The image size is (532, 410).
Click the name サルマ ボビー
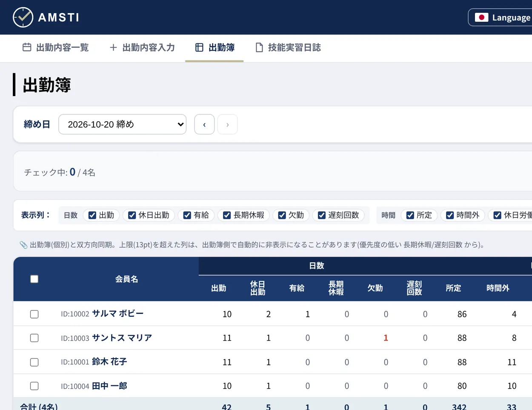[x=118, y=314]
